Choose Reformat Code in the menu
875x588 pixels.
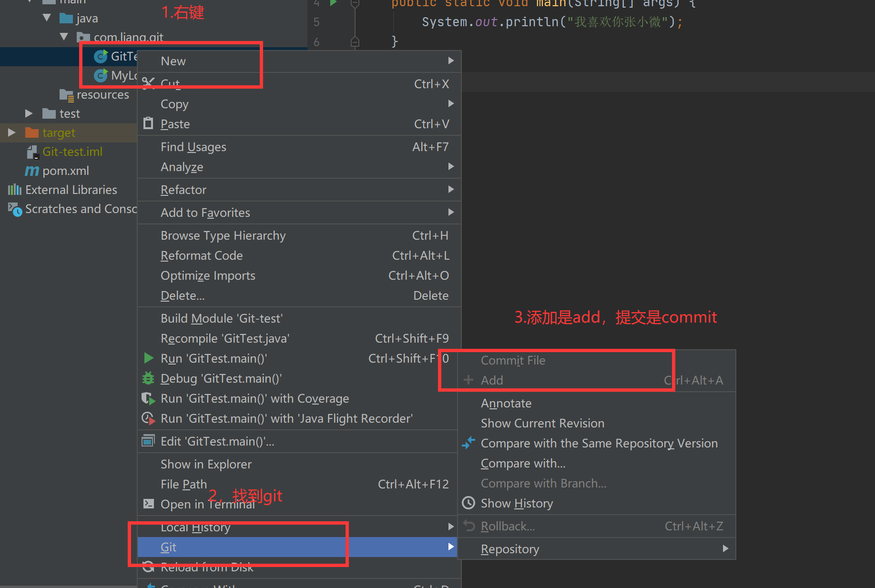(299, 255)
